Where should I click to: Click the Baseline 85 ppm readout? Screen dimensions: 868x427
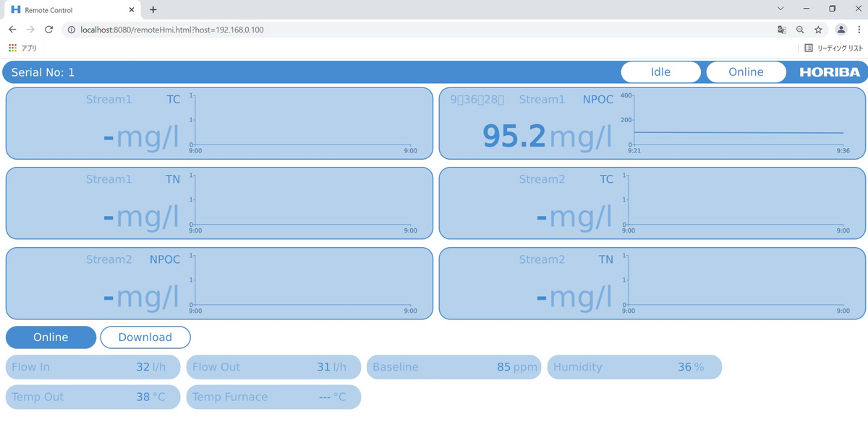click(454, 367)
